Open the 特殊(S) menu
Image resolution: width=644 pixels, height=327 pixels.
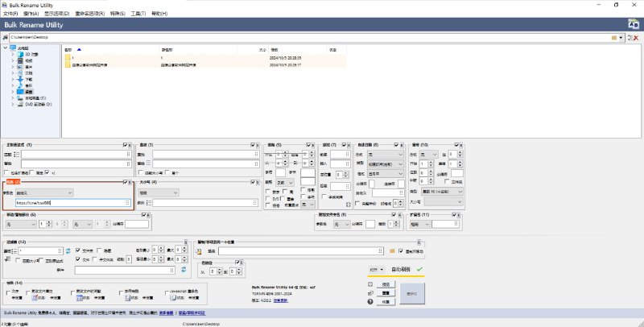click(x=118, y=14)
